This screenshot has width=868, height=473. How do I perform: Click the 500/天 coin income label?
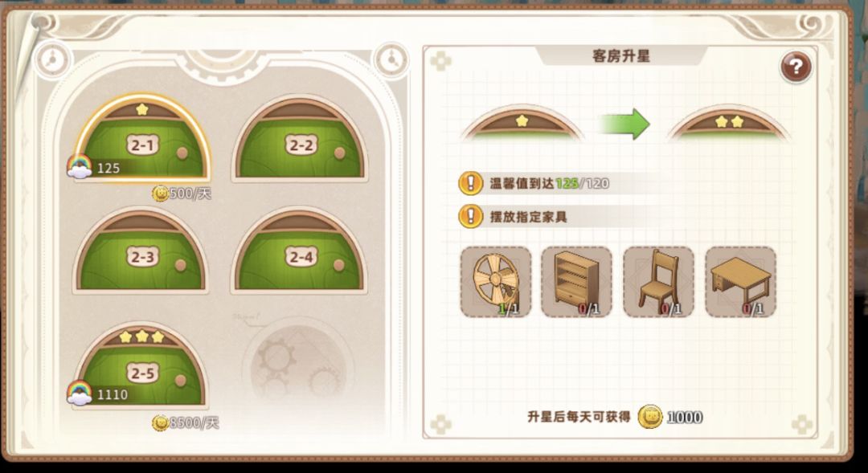click(182, 193)
